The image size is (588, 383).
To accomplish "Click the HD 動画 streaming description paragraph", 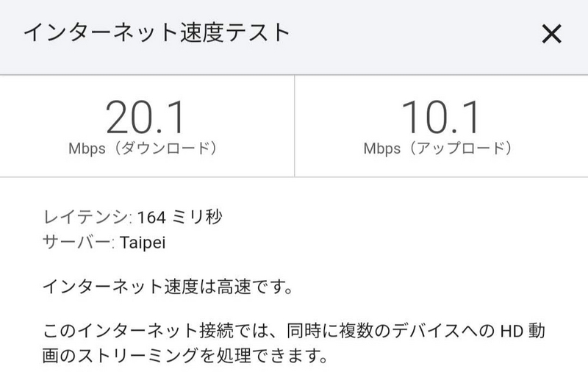I will pos(293,343).
